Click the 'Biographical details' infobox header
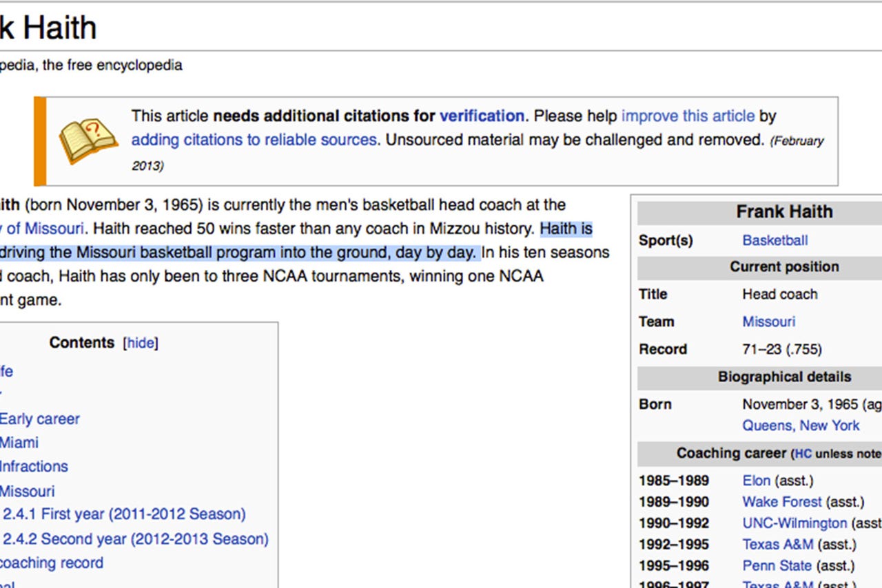The image size is (882, 588). click(784, 377)
